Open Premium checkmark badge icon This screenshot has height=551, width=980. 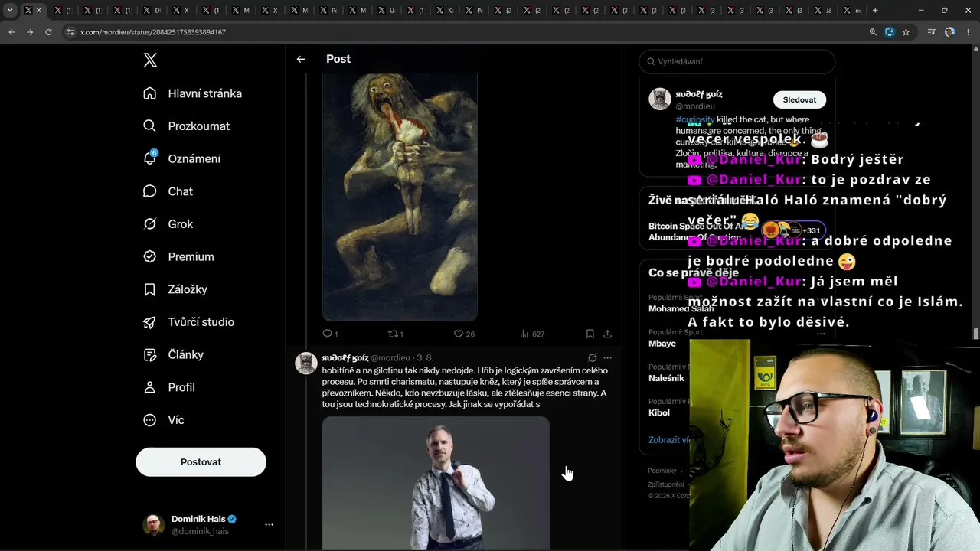(150, 256)
